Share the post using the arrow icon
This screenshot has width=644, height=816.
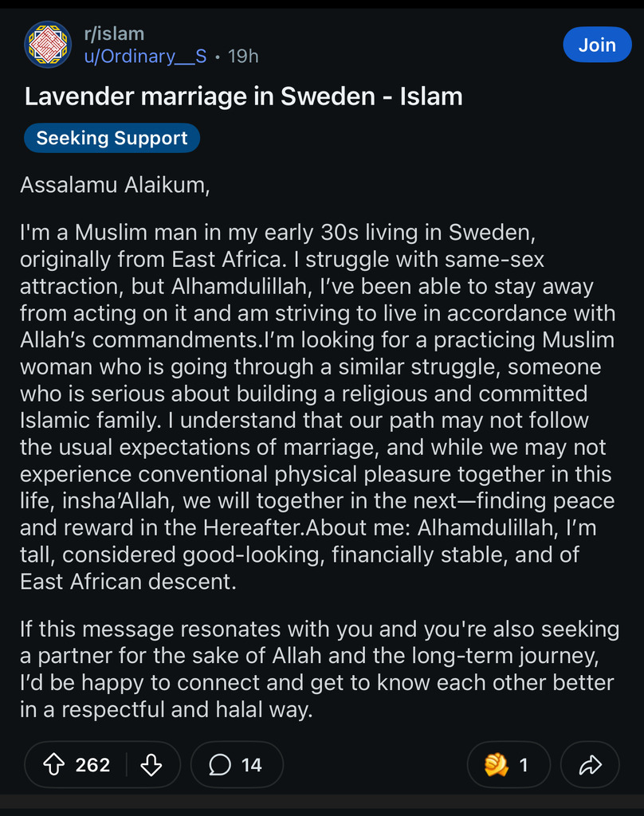coord(590,765)
